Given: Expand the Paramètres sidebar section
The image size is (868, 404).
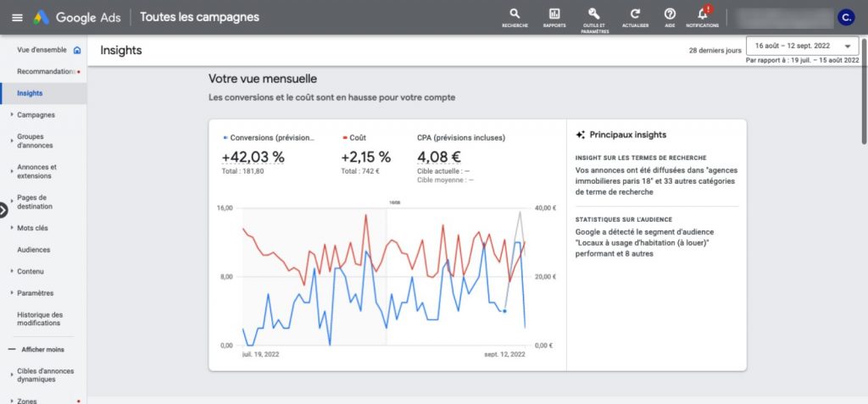Looking at the screenshot, I should pos(35,293).
